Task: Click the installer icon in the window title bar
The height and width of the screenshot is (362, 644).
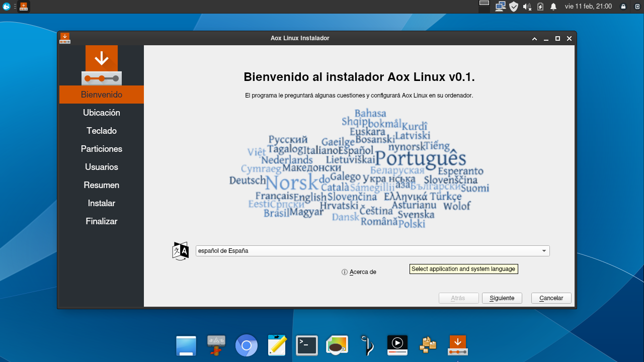Action: point(65,38)
